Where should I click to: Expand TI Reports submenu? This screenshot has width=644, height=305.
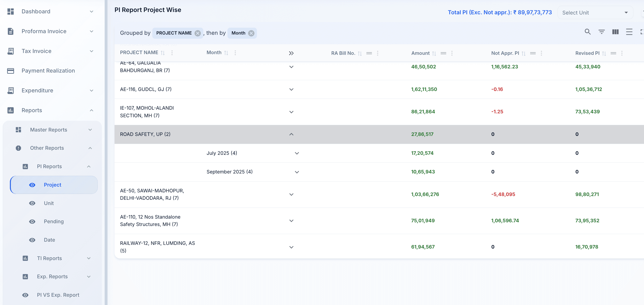tap(54, 258)
